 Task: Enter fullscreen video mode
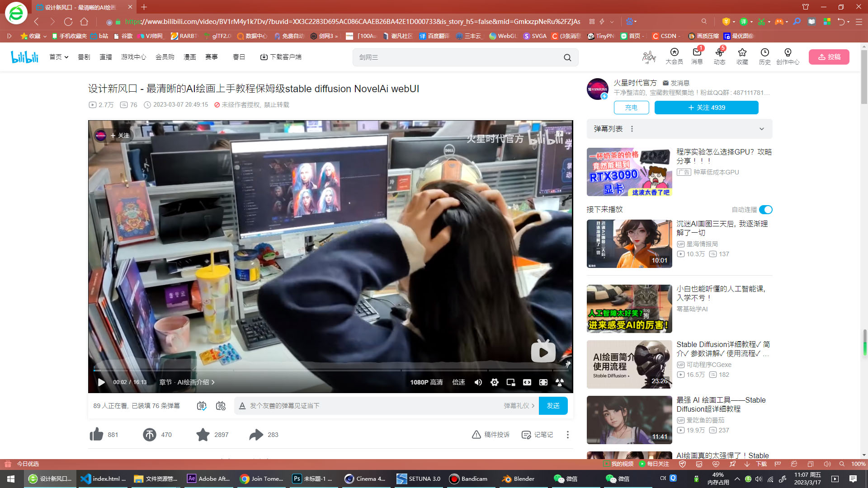tap(560, 382)
